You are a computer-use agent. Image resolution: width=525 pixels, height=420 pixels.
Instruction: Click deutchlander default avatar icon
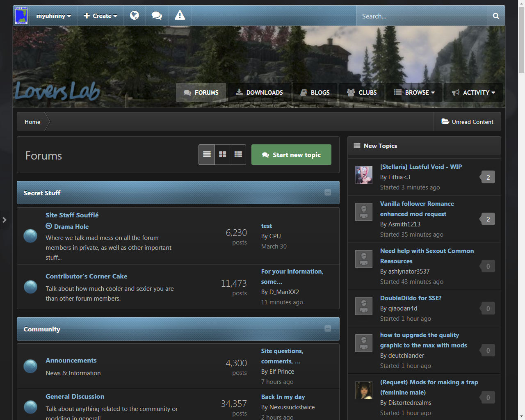363,343
